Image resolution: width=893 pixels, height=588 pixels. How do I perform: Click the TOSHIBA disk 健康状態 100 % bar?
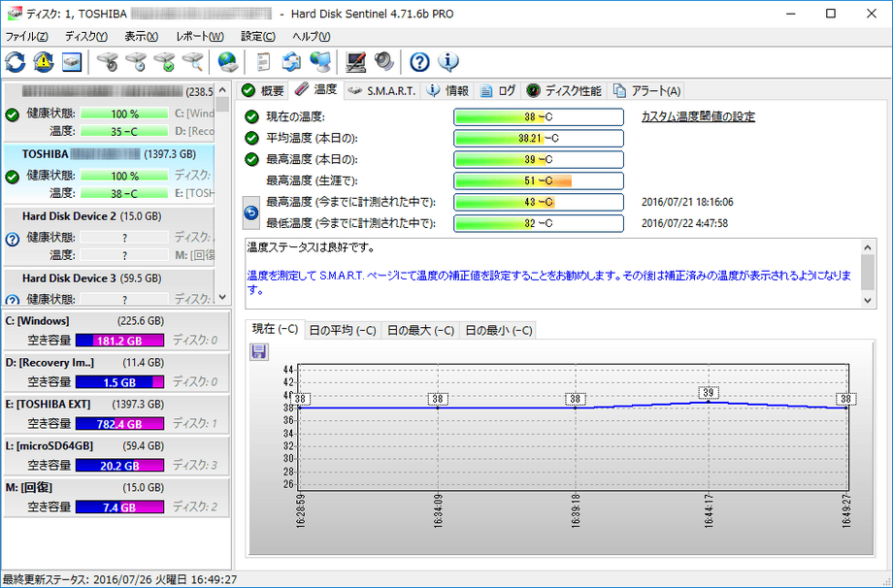[124, 176]
